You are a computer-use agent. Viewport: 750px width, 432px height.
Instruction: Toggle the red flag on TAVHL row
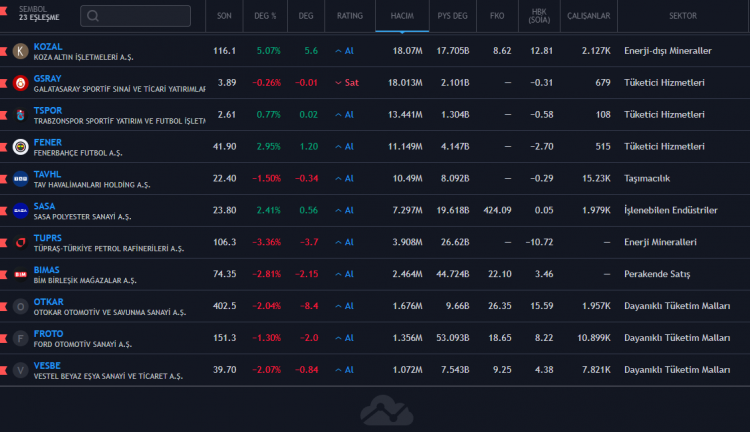[x=3, y=178]
